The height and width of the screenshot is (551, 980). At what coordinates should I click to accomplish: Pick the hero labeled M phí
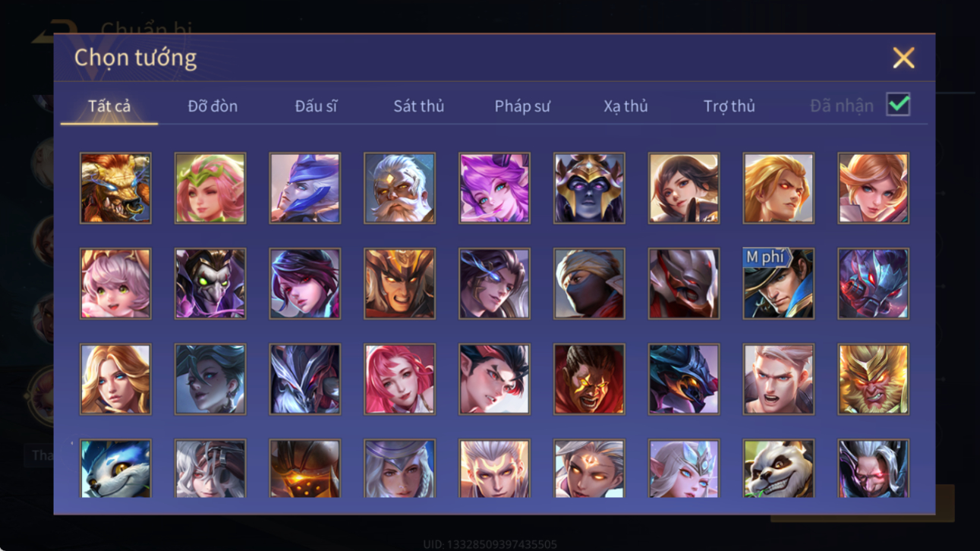pos(778,283)
